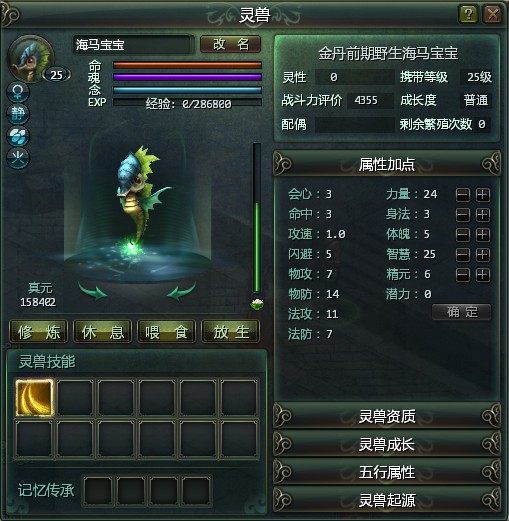Open the 灵兽起源 section
509x521 pixels.
(387, 500)
